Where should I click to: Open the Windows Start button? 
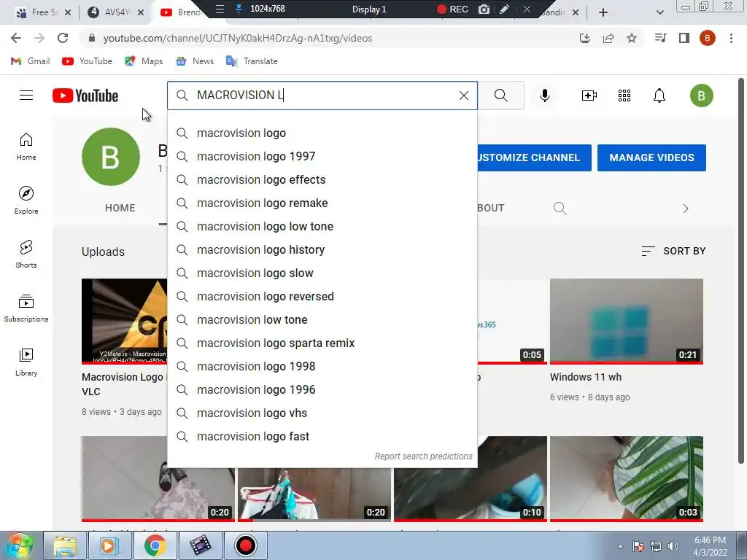tap(20, 545)
